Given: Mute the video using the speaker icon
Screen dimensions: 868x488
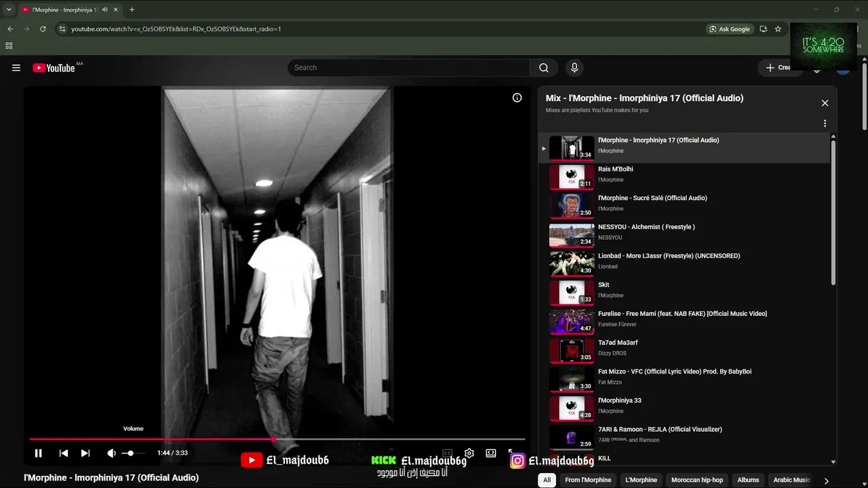Looking at the screenshot, I should [111, 453].
